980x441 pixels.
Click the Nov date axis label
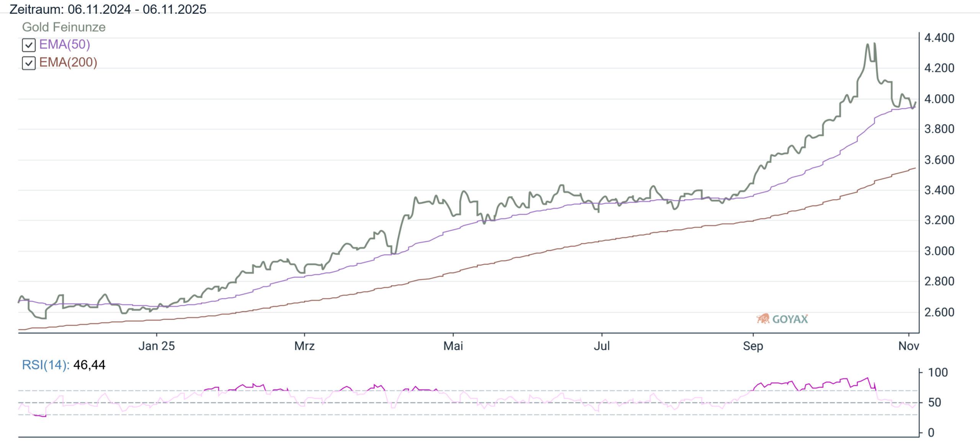(908, 346)
